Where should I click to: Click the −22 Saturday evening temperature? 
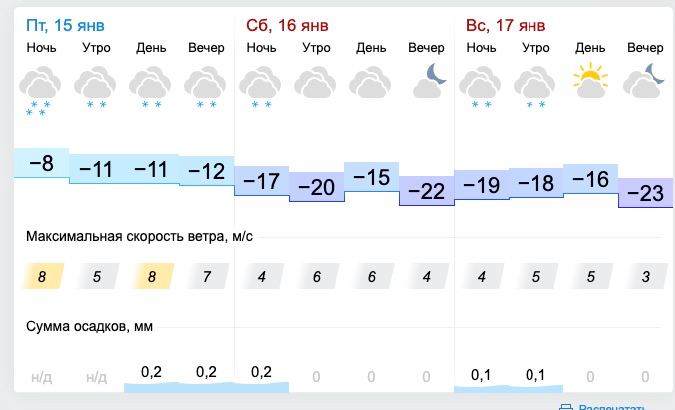pos(426,191)
